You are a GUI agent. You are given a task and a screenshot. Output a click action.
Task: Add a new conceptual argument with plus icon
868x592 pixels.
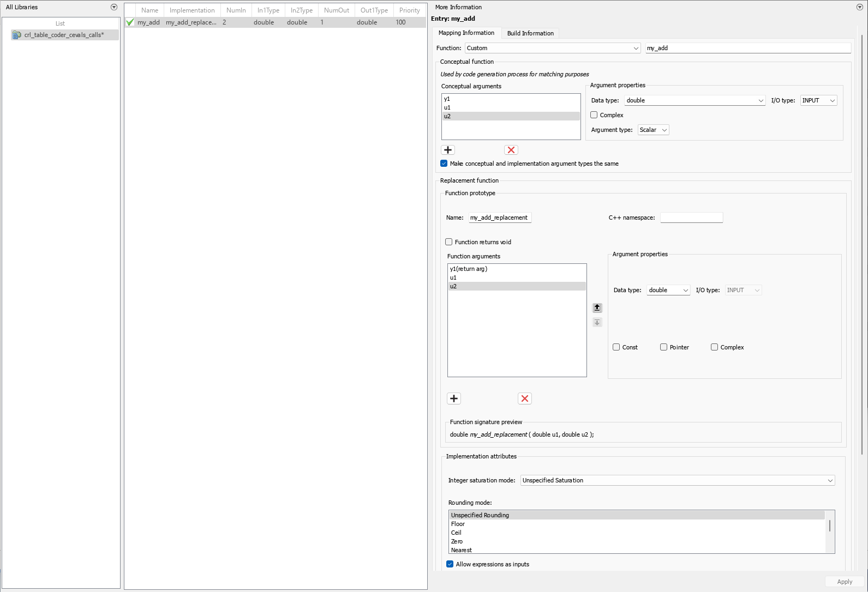(448, 150)
